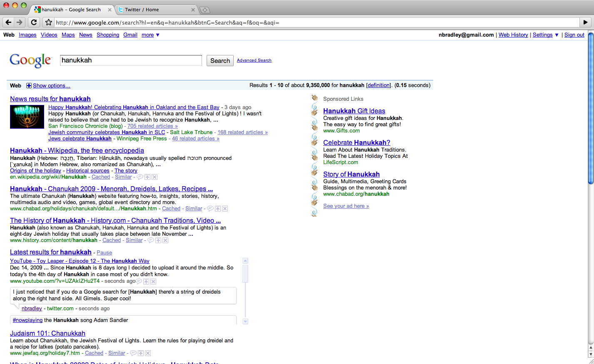Image resolution: width=594 pixels, height=364 pixels.
Task: Open the 'more' dropdown in Google navigation
Action: tap(150, 35)
